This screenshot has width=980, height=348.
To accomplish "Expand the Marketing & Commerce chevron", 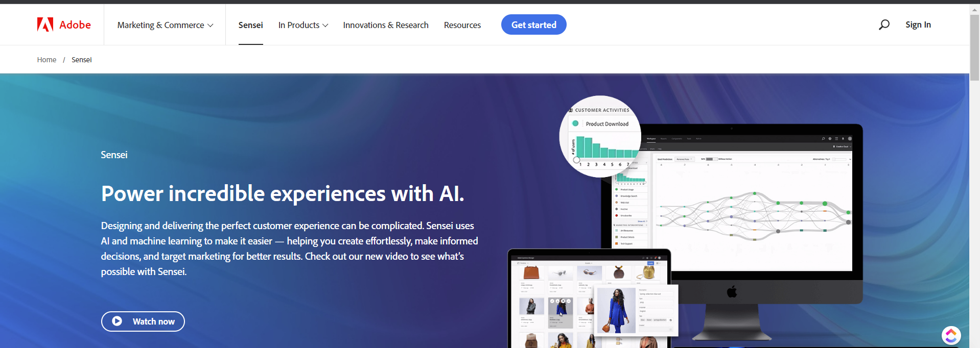I will click(210, 25).
